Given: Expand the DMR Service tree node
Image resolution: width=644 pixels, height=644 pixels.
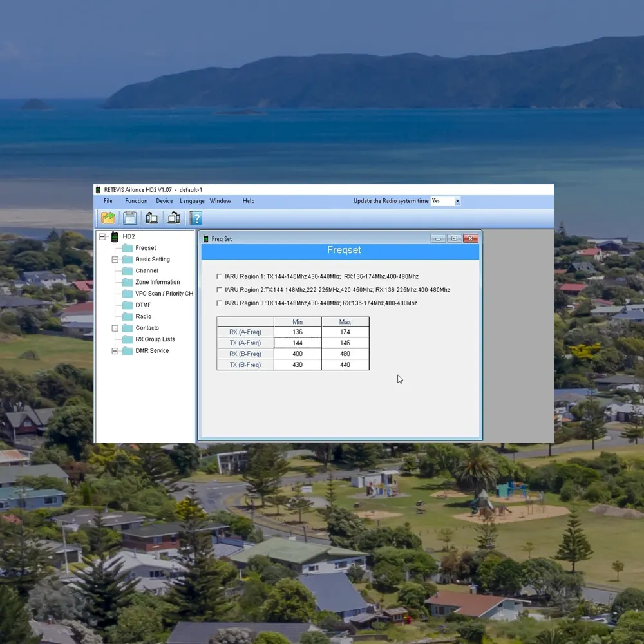Looking at the screenshot, I should (115, 351).
